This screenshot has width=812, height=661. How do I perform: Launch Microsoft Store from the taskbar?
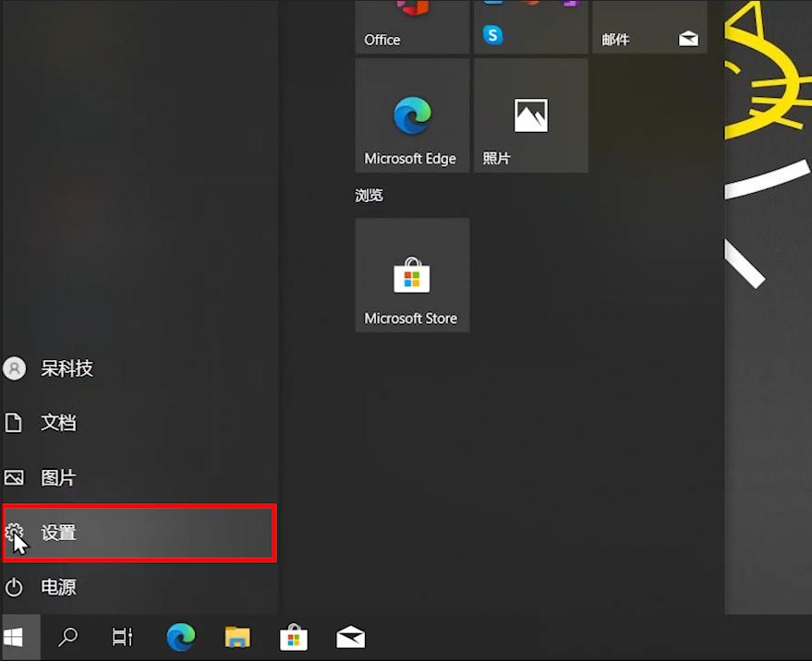tap(294, 637)
